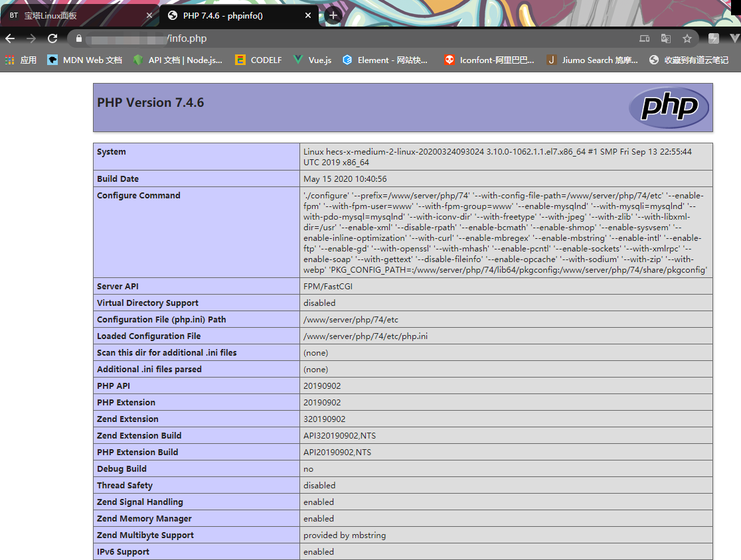Open the Jiumo Search 鸠摩 bookmark
Screen dimensions: 741x560
click(x=591, y=60)
